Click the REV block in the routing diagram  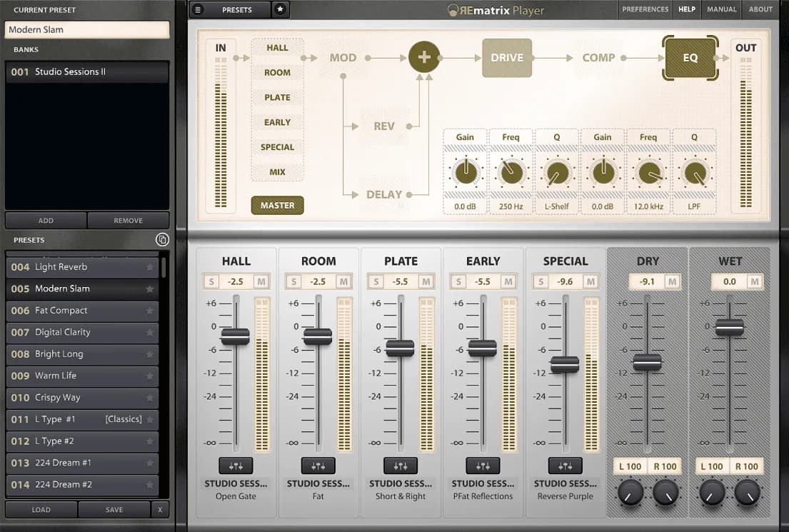coord(385,126)
